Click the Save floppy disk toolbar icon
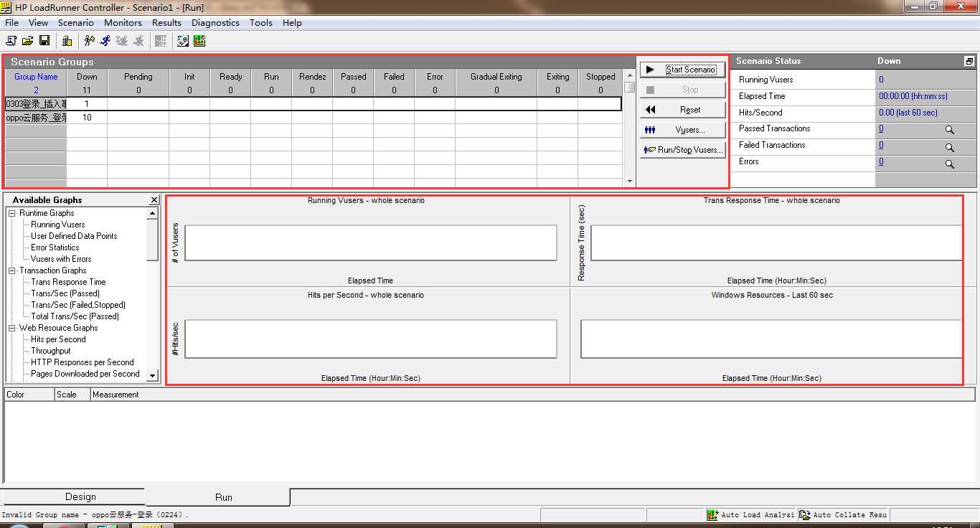 [x=44, y=41]
